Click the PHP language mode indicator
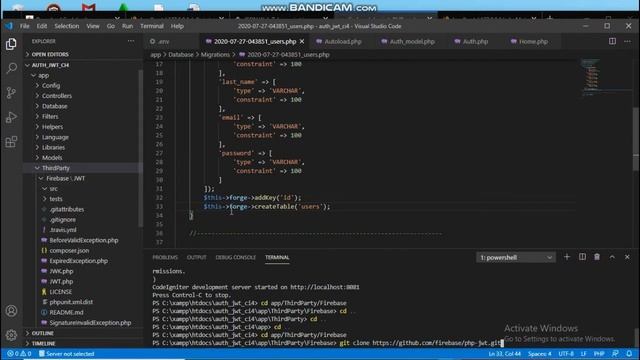Image resolution: width=640 pixels, height=360 pixels. [599, 353]
